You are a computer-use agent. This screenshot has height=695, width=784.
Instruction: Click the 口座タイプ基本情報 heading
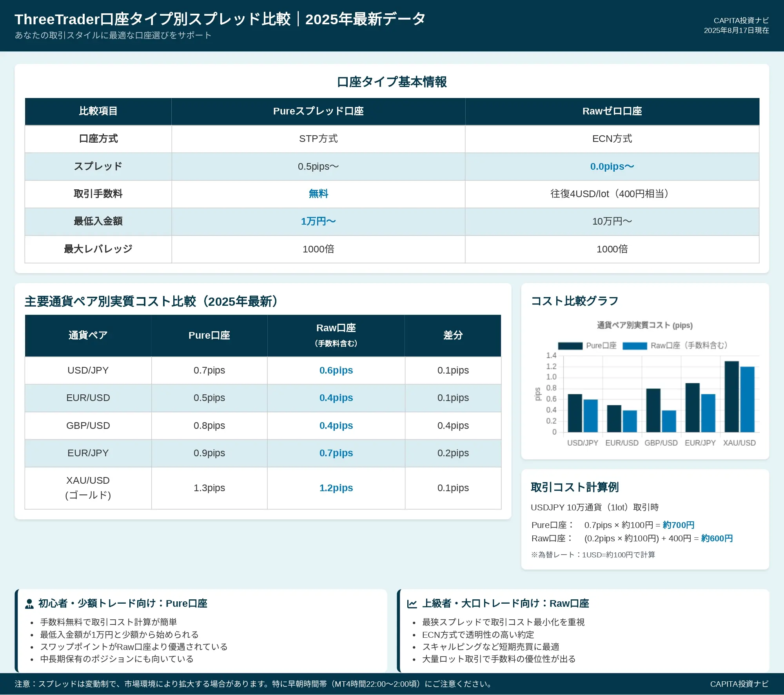[x=392, y=82]
